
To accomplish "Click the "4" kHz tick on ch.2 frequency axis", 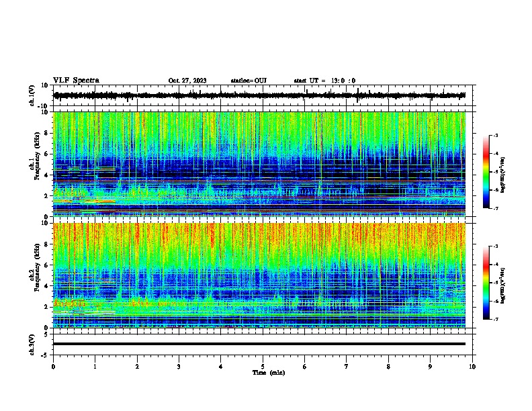I will point(46,286).
